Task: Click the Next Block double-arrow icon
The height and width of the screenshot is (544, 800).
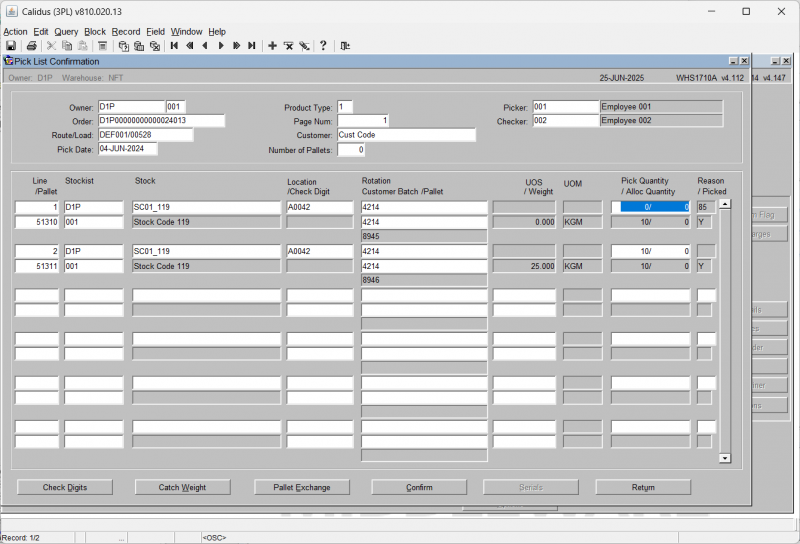Action: click(236, 46)
